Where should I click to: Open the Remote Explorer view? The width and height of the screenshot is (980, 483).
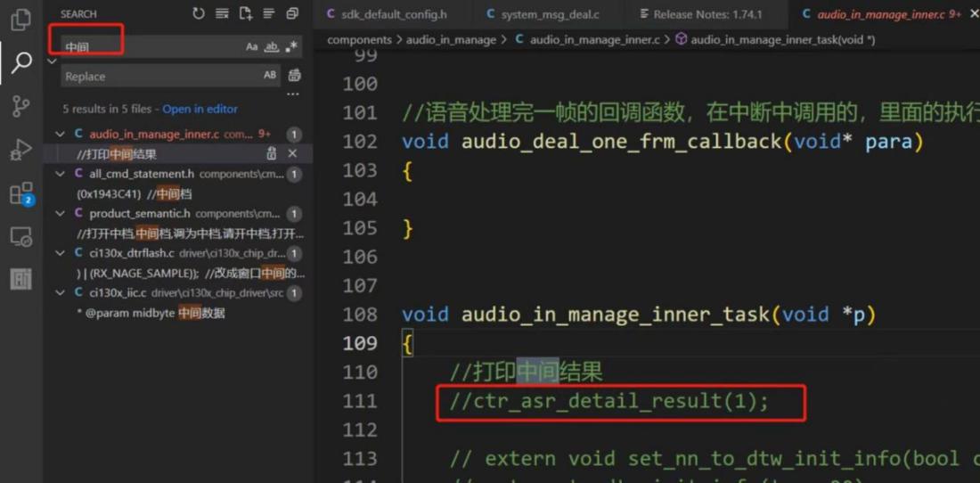[20, 237]
